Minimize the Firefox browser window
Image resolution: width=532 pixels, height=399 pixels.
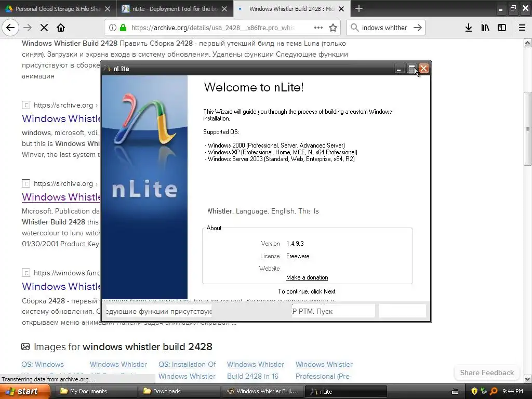pyautogui.click(x=500, y=9)
